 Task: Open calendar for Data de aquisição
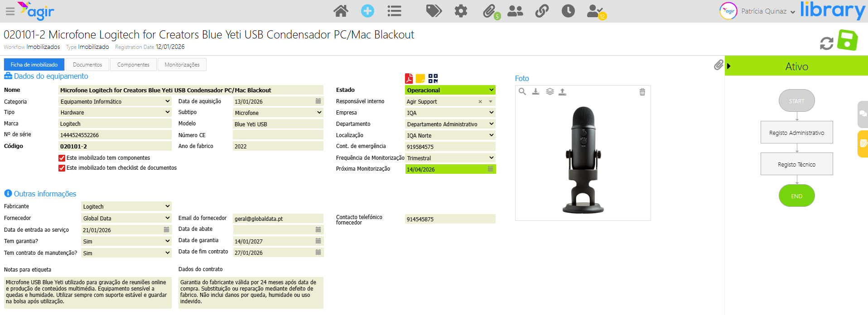click(x=318, y=101)
